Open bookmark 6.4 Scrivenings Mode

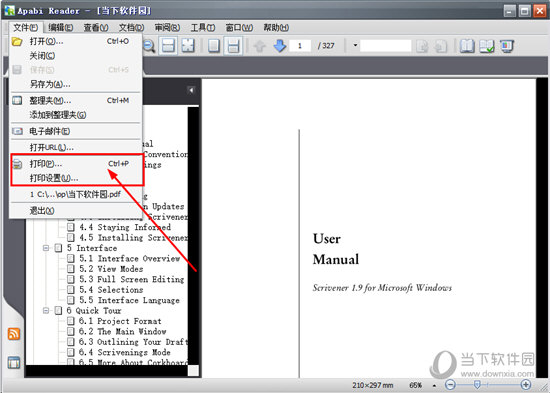click(x=125, y=352)
